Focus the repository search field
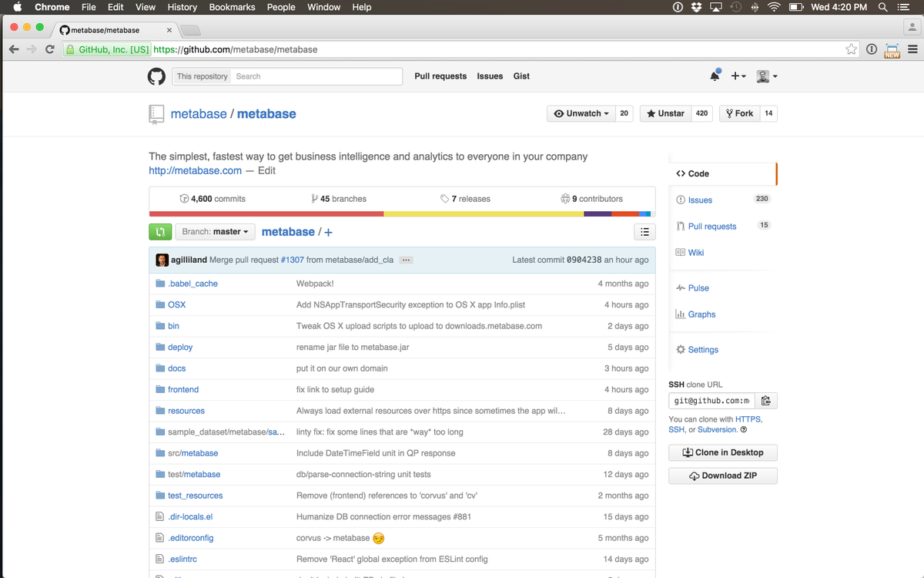This screenshot has width=924, height=578. (x=316, y=76)
